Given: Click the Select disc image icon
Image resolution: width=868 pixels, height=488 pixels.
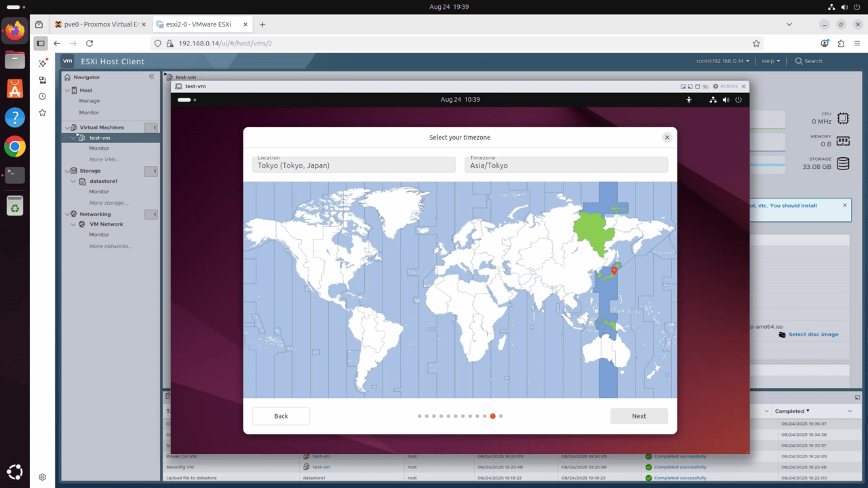Looking at the screenshot, I should point(782,335).
